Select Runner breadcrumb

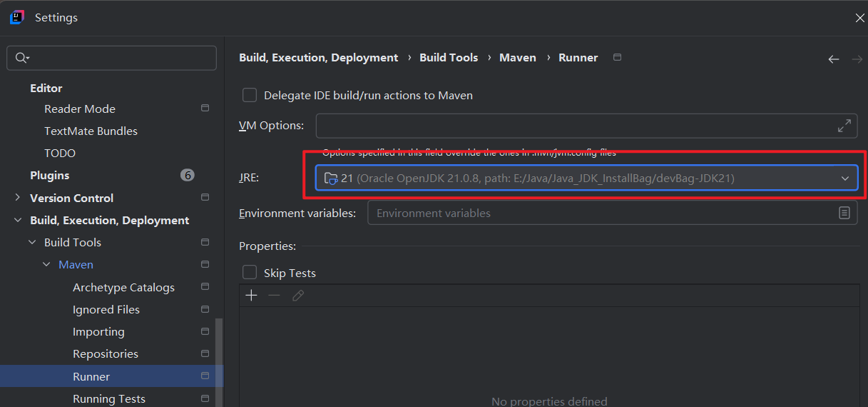point(578,57)
